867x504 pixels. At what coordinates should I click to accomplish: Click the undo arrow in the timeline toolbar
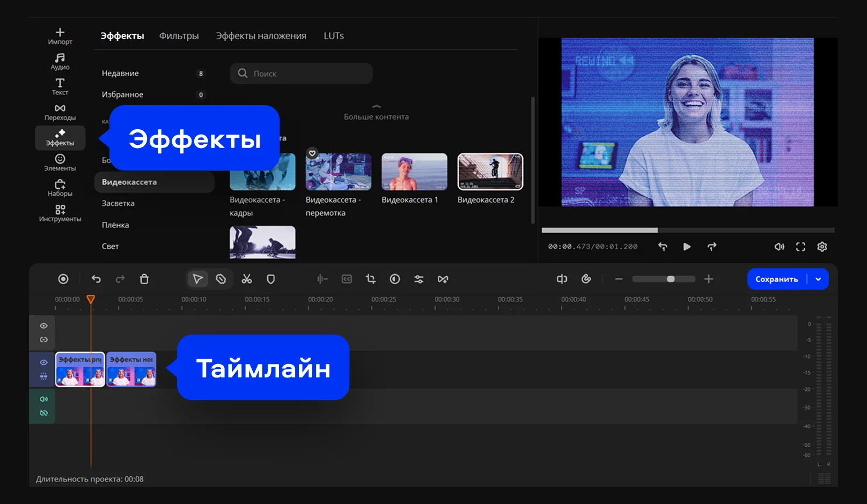(96, 279)
